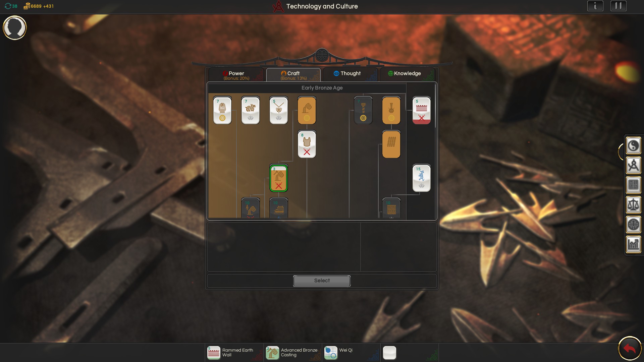Select the dragon technology card
The height and width of the screenshot is (362, 644).
click(250, 110)
